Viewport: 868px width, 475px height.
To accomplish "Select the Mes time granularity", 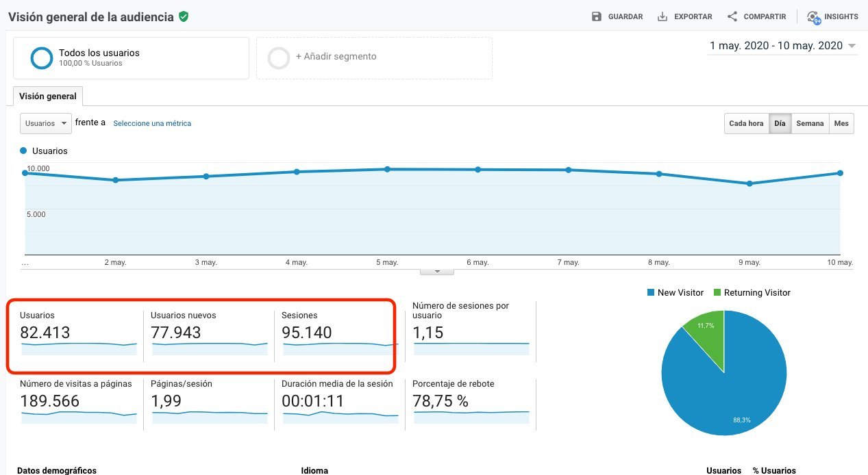I will click(x=841, y=124).
